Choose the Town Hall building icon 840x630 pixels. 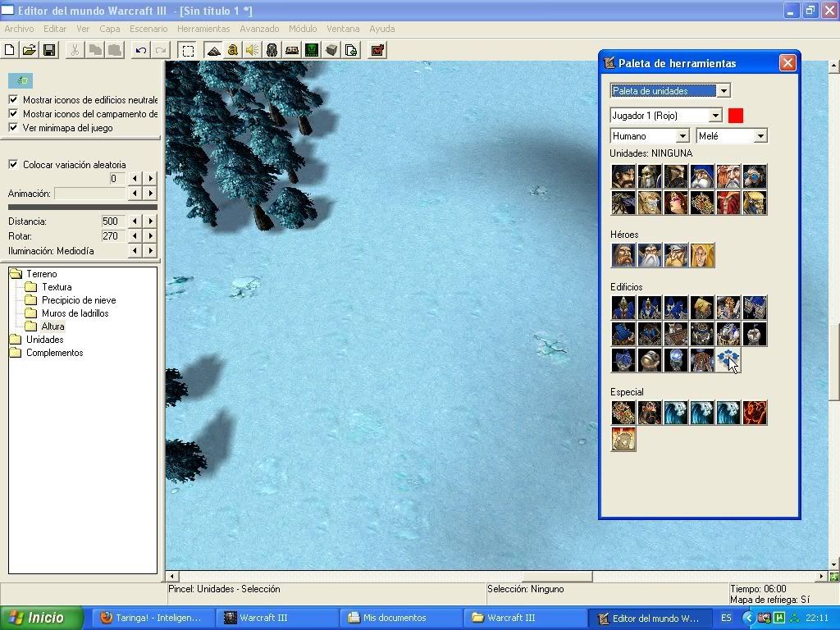[623, 308]
